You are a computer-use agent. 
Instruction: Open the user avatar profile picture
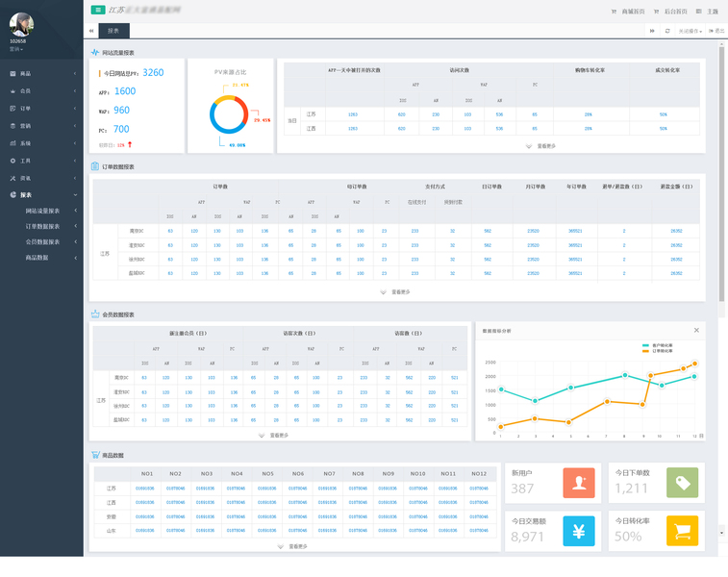pyautogui.click(x=21, y=25)
